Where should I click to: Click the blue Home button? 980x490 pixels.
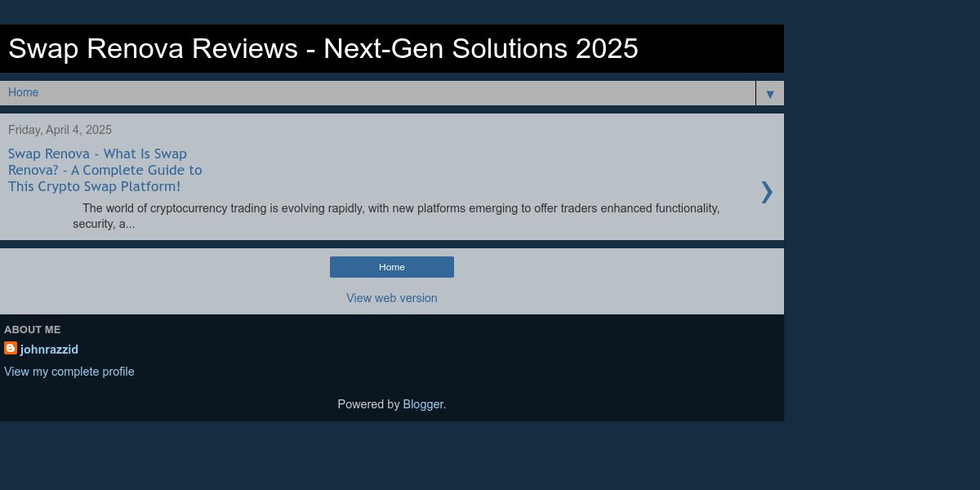(x=392, y=267)
